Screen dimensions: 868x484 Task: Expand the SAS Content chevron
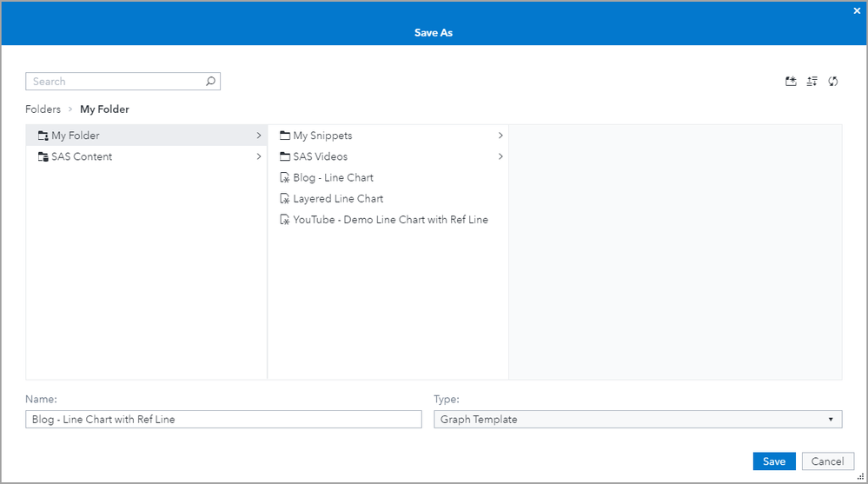tap(259, 156)
